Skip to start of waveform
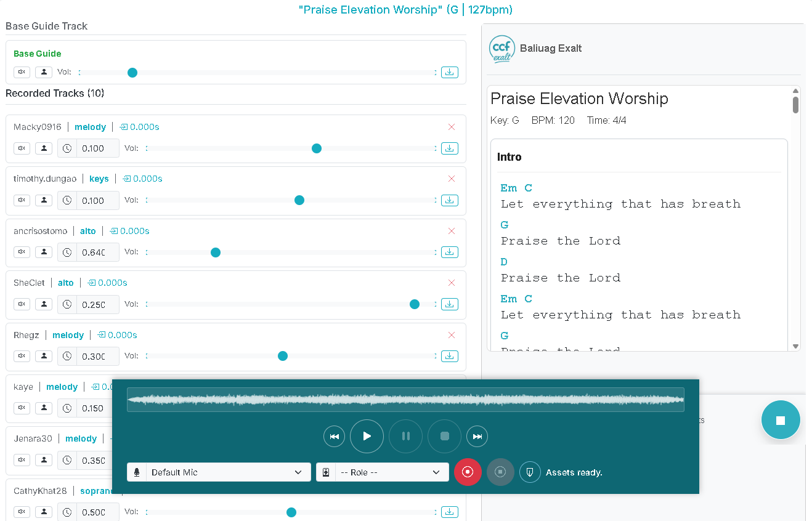 click(334, 437)
